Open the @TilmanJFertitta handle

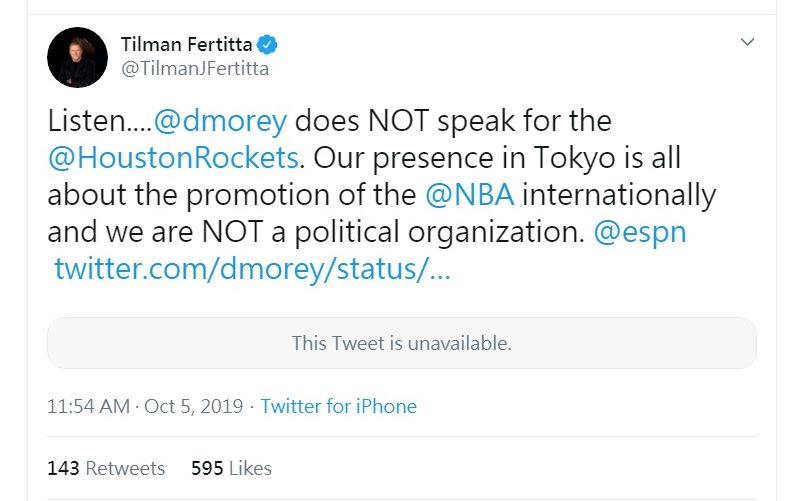pyautogui.click(x=194, y=69)
